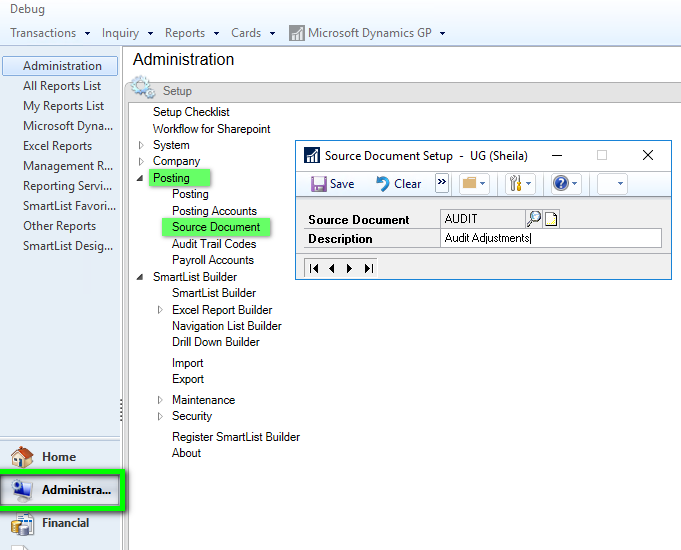This screenshot has width=681, height=550.
Task: Click into the Source Document AUDIT field
Action: click(x=482, y=219)
